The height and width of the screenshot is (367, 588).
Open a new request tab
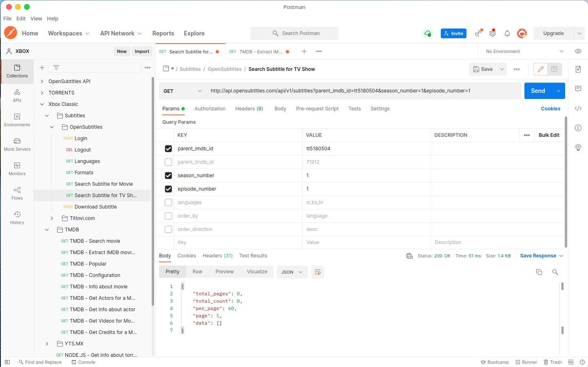(304, 51)
